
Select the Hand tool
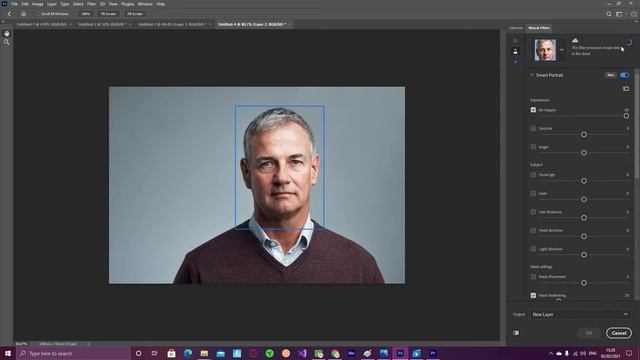click(7, 33)
